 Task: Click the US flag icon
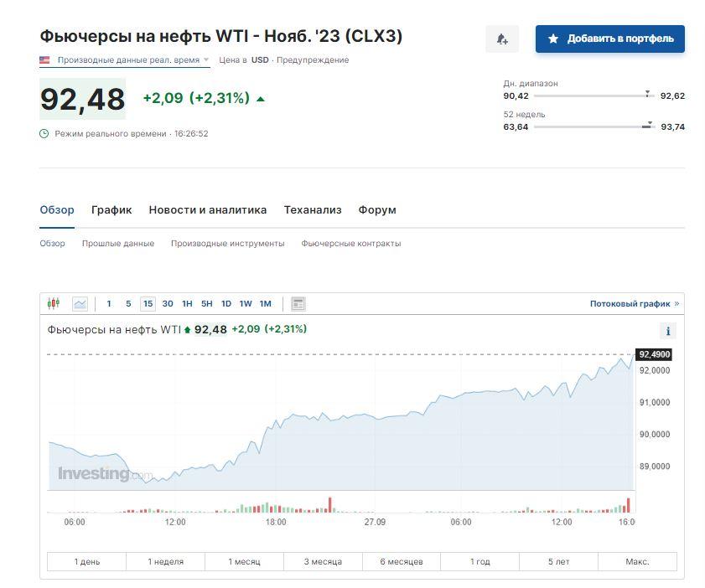pyautogui.click(x=44, y=60)
